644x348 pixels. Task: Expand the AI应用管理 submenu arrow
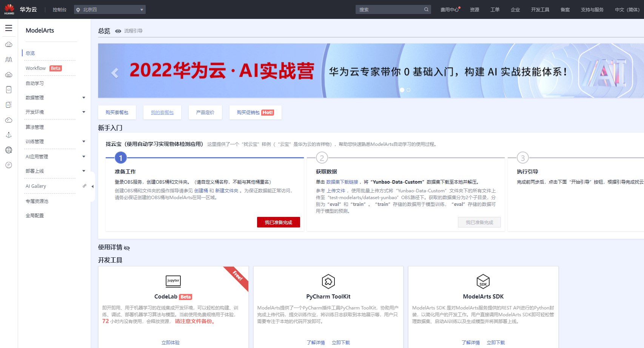84,157
